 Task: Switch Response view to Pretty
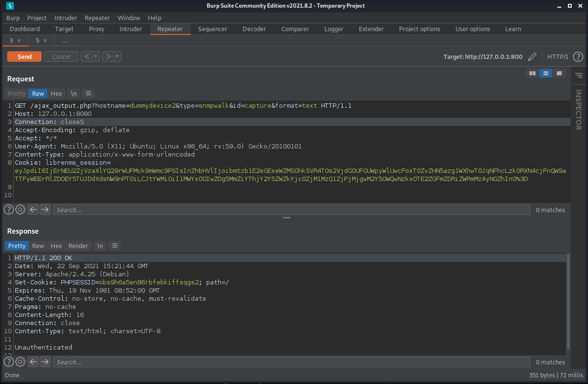point(17,246)
